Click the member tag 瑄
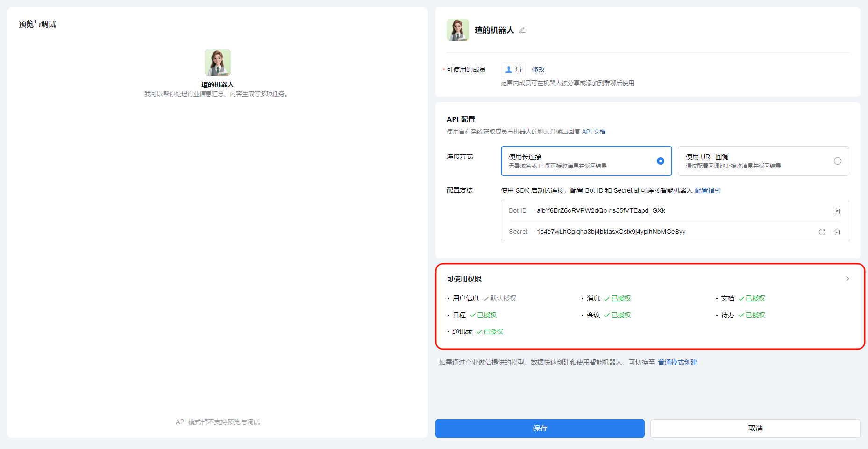 (x=513, y=70)
